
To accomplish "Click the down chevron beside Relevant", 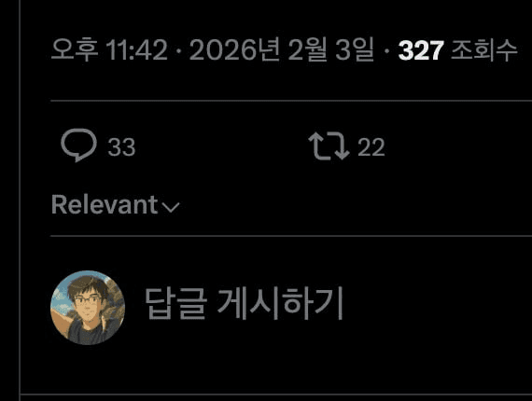I will tap(171, 207).
